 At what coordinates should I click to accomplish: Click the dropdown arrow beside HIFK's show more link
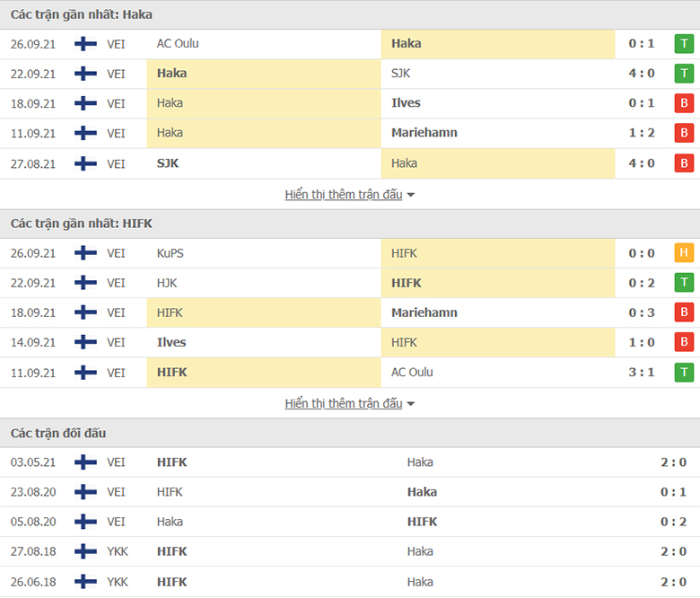point(411,404)
